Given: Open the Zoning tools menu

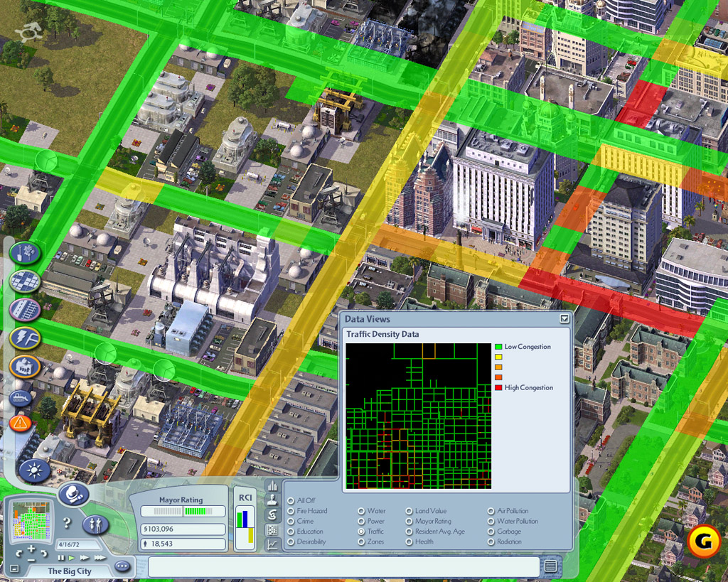Looking at the screenshot, I should pyautogui.click(x=25, y=281).
